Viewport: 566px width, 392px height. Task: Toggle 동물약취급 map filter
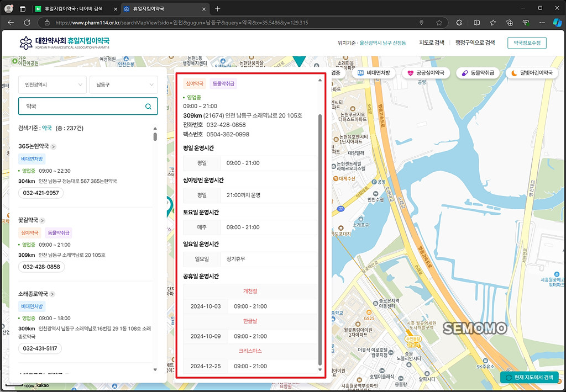click(x=478, y=73)
